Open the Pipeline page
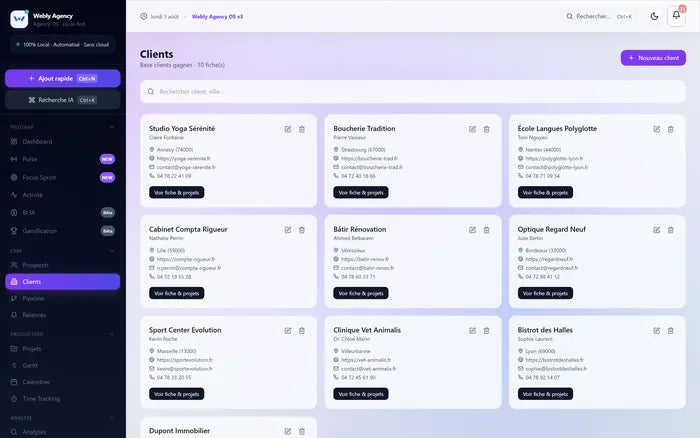This screenshot has width=700, height=438. (x=62, y=298)
